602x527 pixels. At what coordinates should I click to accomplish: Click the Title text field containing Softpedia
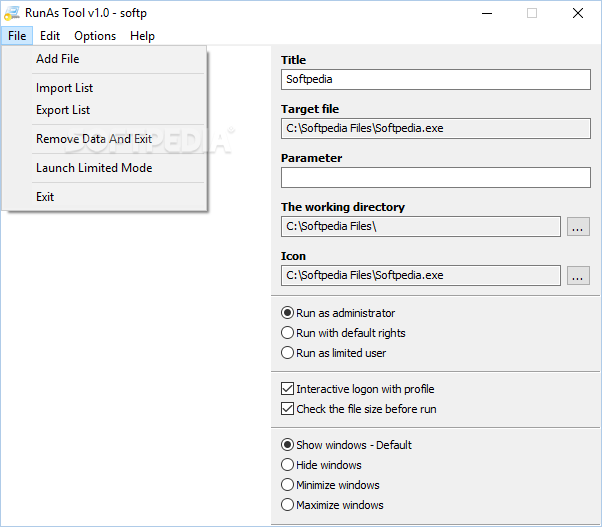click(x=436, y=79)
